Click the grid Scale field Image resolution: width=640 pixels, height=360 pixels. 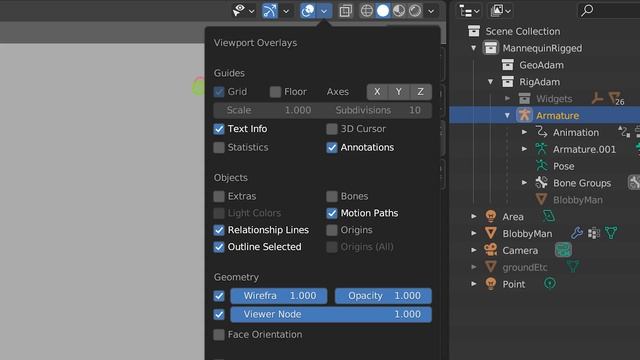coord(268,110)
